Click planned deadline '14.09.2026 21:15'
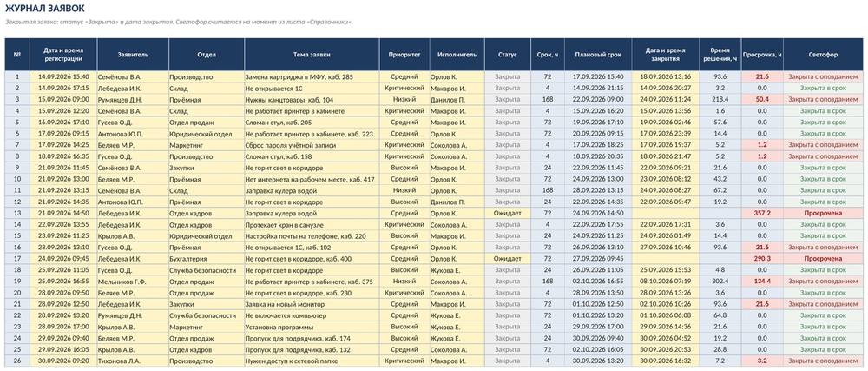The width and height of the screenshot is (868, 371). (598, 88)
